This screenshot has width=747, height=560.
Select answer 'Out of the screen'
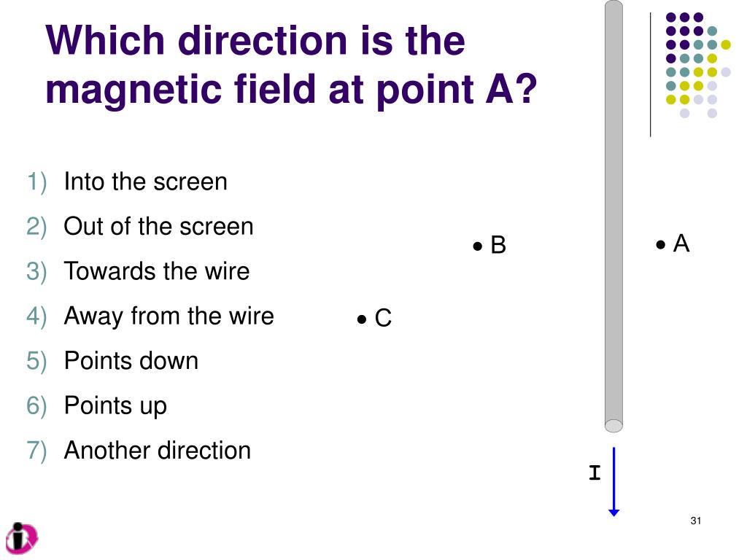point(158,226)
